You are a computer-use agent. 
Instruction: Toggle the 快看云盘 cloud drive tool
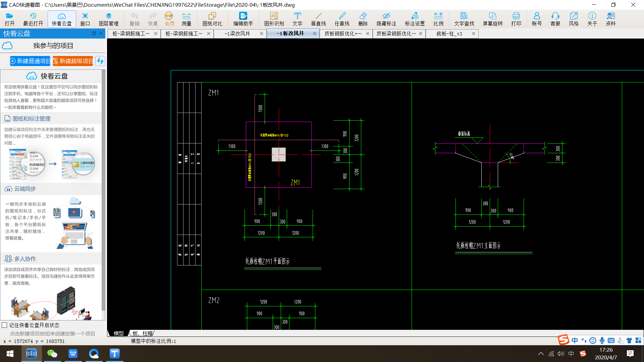pyautogui.click(x=62, y=19)
